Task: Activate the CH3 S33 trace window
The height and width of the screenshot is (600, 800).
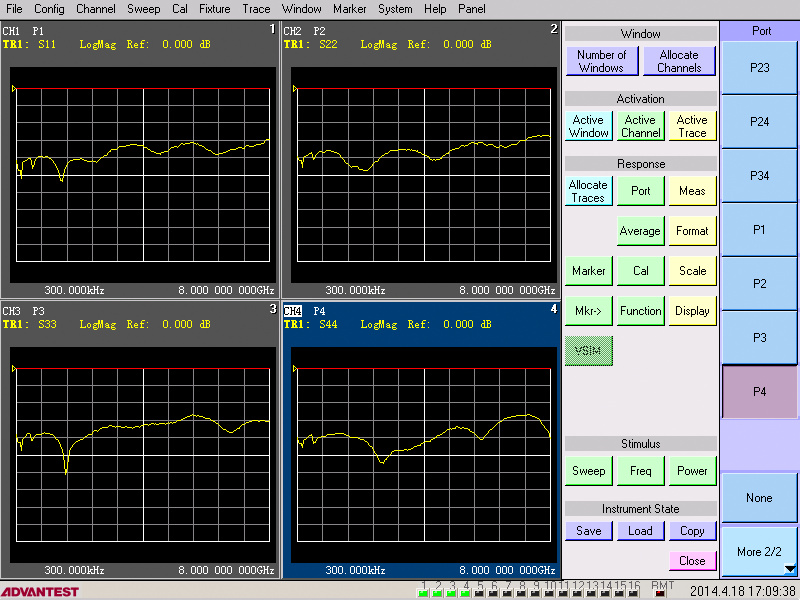Action: [140, 440]
